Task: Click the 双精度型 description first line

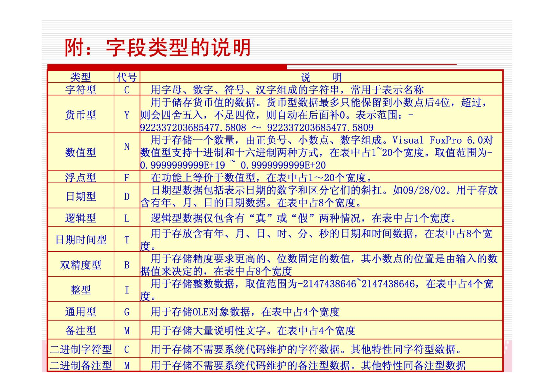Action: click(x=324, y=258)
